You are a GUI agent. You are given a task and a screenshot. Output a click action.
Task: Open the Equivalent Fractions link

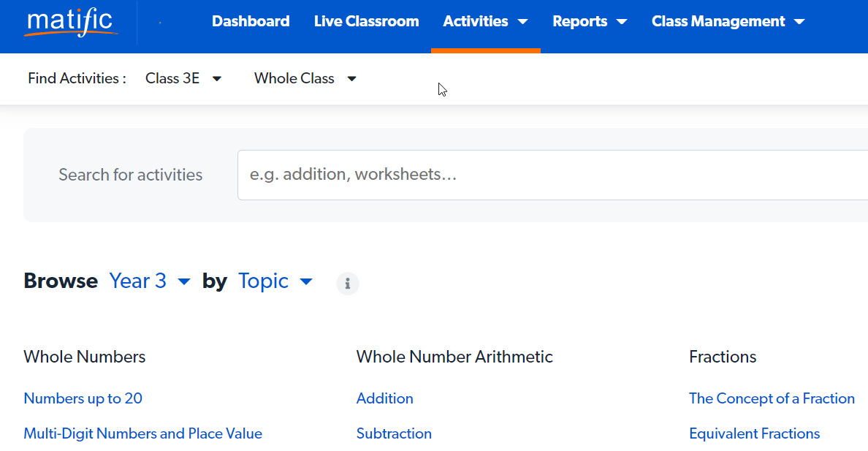point(754,433)
